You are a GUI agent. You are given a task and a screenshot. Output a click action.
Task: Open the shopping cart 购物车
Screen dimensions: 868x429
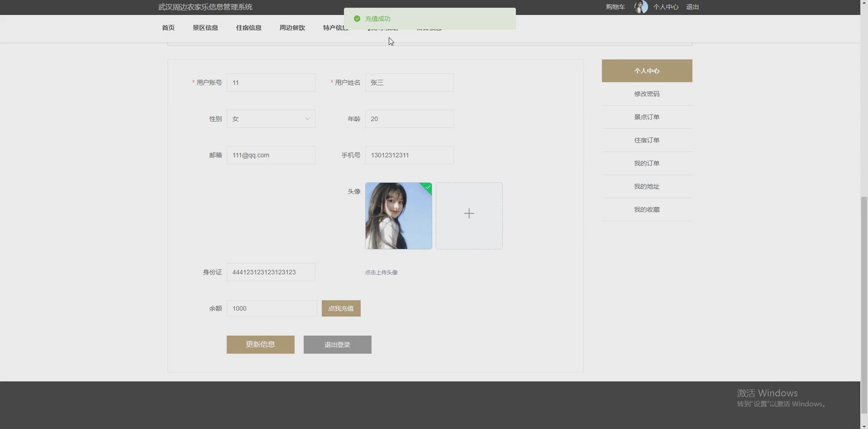[x=615, y=7]
